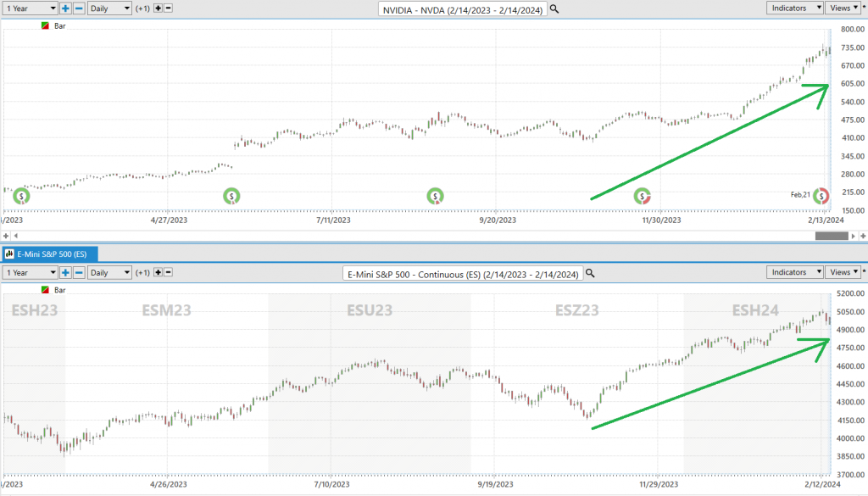Open Indicators dropdown in NVDA chart

coord(794,8)
